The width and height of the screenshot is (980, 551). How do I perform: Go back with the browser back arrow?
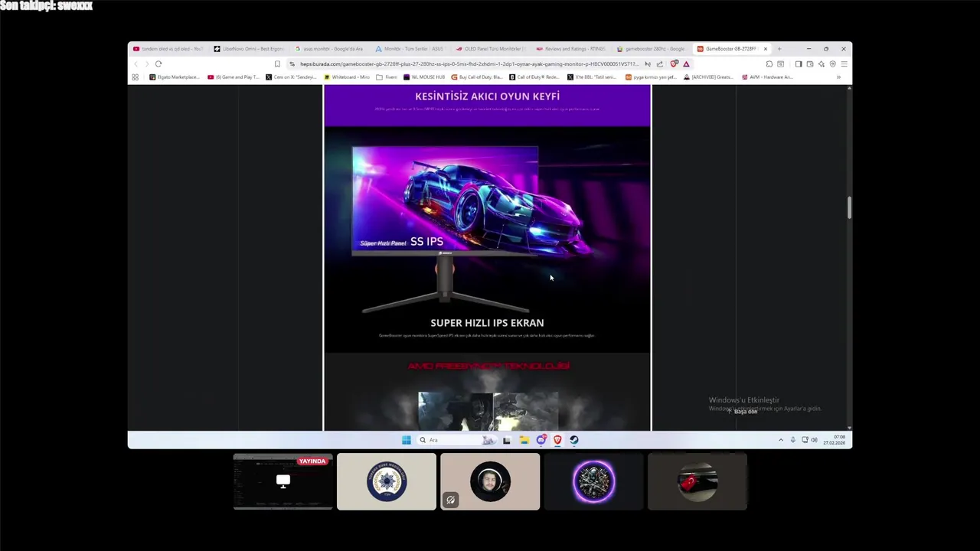click(x=136, y=64)
